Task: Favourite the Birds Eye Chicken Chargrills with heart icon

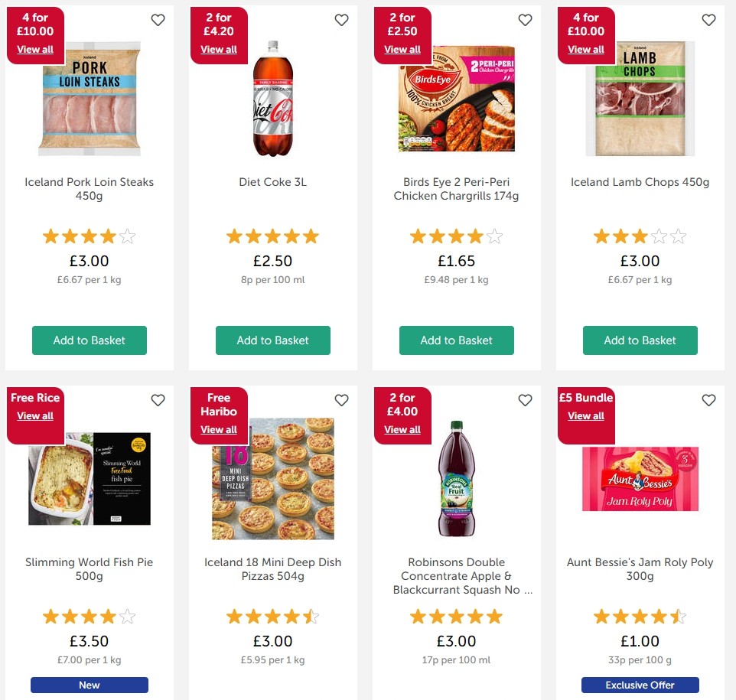Action: [x=525, y=21]
